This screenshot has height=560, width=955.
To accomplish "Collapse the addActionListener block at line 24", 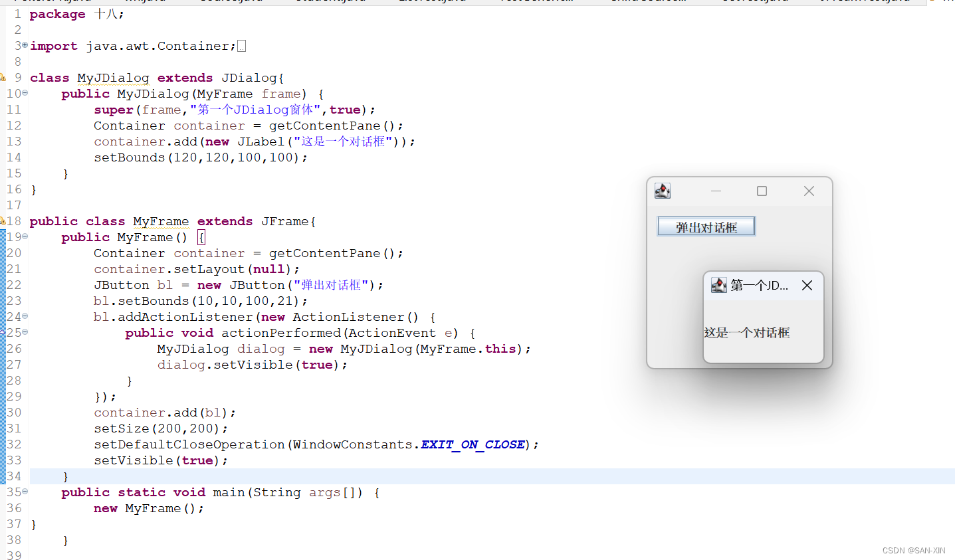I will [x=24, y=317].
